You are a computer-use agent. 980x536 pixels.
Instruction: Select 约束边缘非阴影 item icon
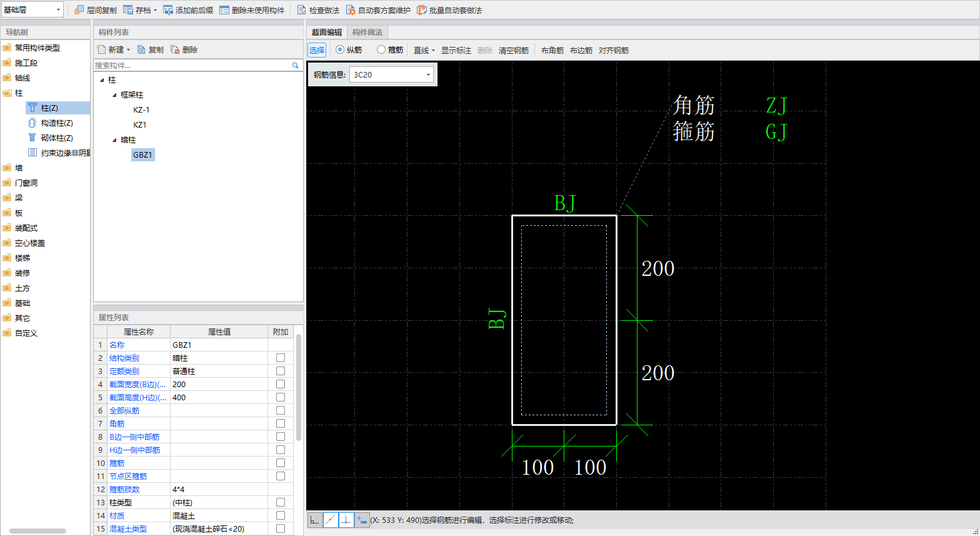click(x=32, y=153)
